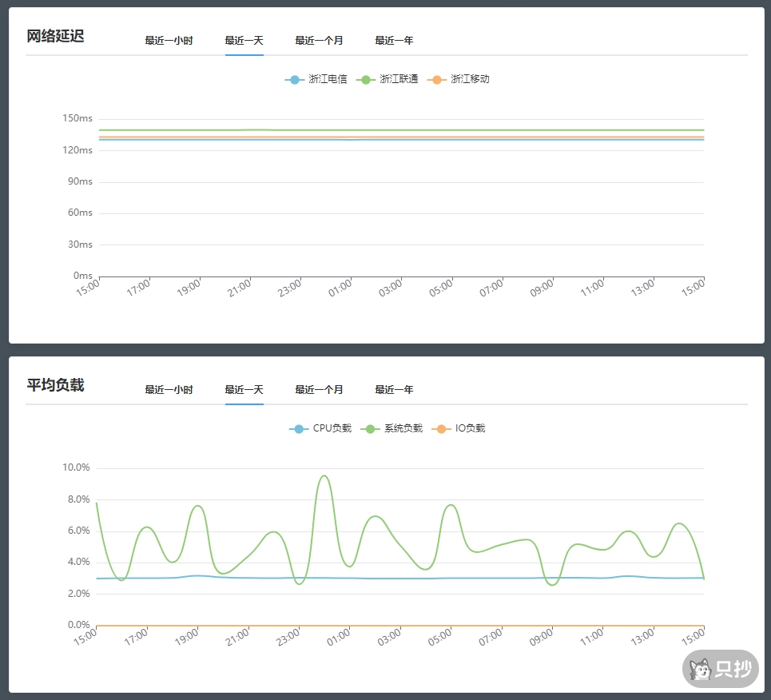Click the CPU负载 legend marker
771x700 pixels.
coord(299,429)
